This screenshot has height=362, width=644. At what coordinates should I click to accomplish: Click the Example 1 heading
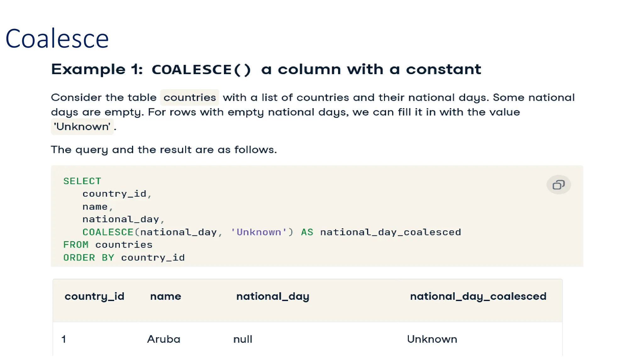(x=266, y=69)
